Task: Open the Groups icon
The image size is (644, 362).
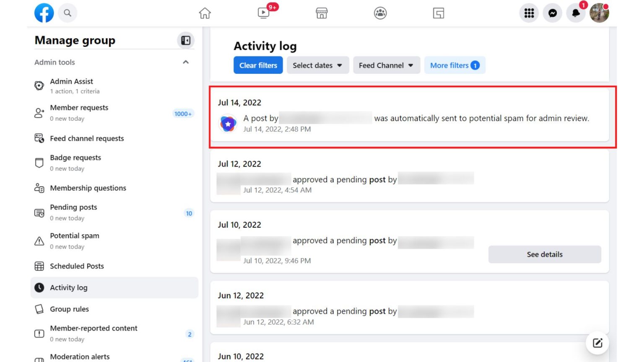Action: [379, 13]
